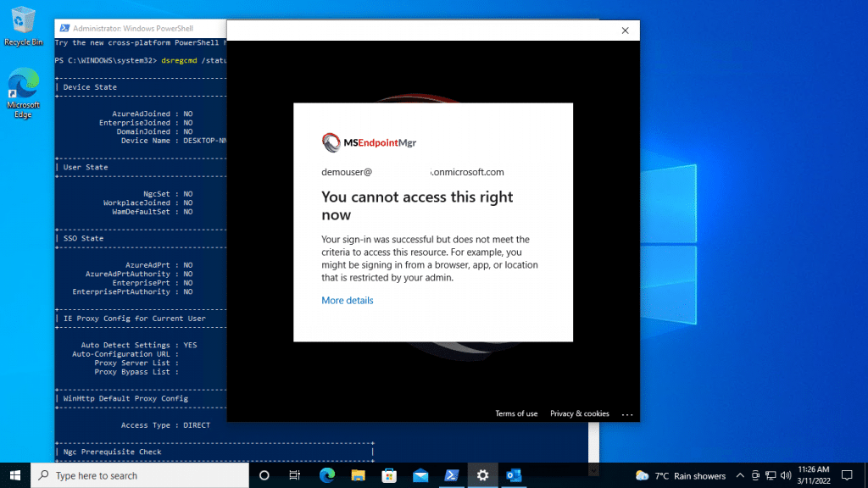
Task: Open Microsoft Store from the taskbar
Action: click(x=389, y=475)
